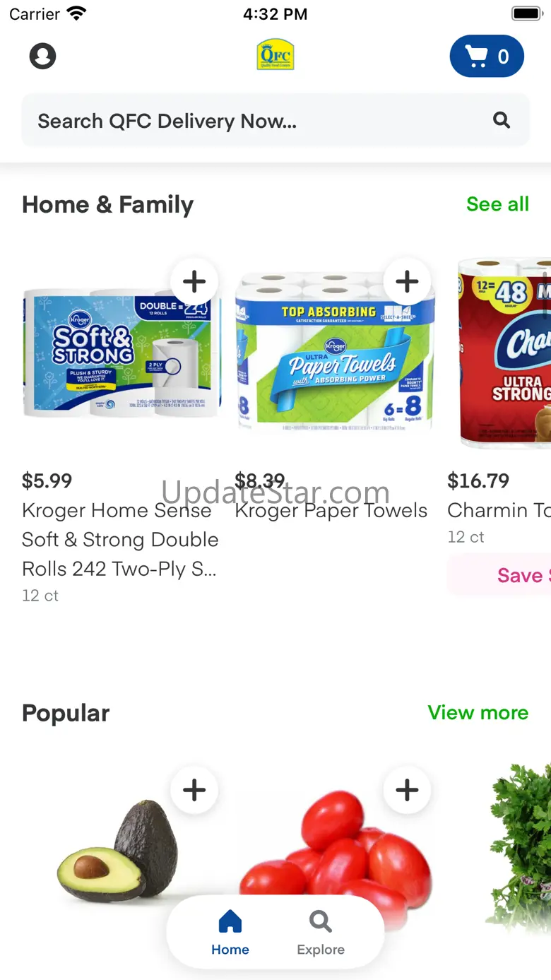Select the Home tab
This screenshot has width=551, height=980.
230,933
